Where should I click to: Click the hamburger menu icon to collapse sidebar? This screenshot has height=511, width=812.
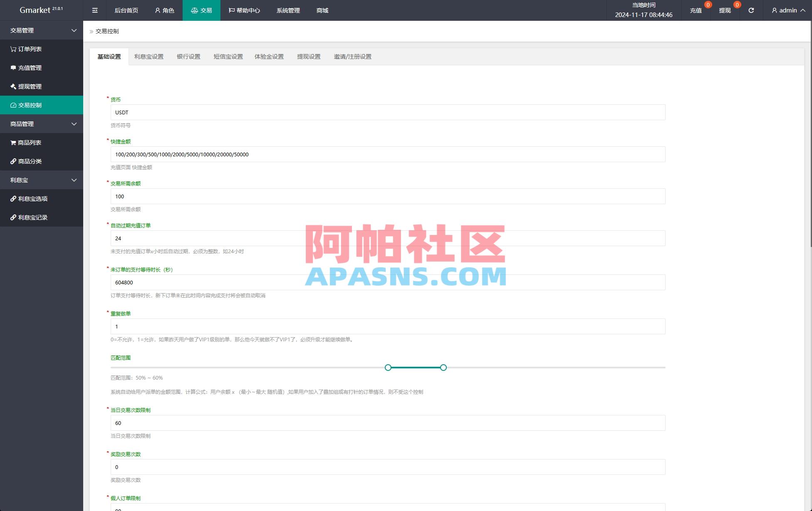click(94, 10)
